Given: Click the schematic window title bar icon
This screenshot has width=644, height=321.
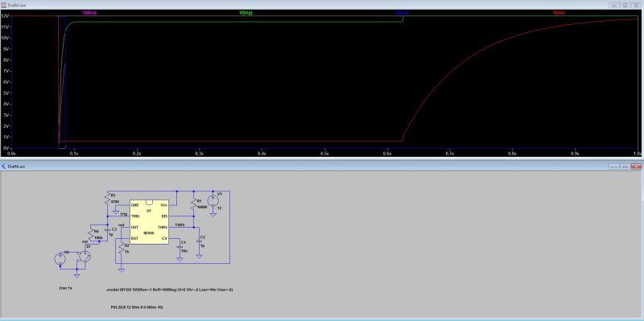Looking at the screenshot, I should click(4, 167).
